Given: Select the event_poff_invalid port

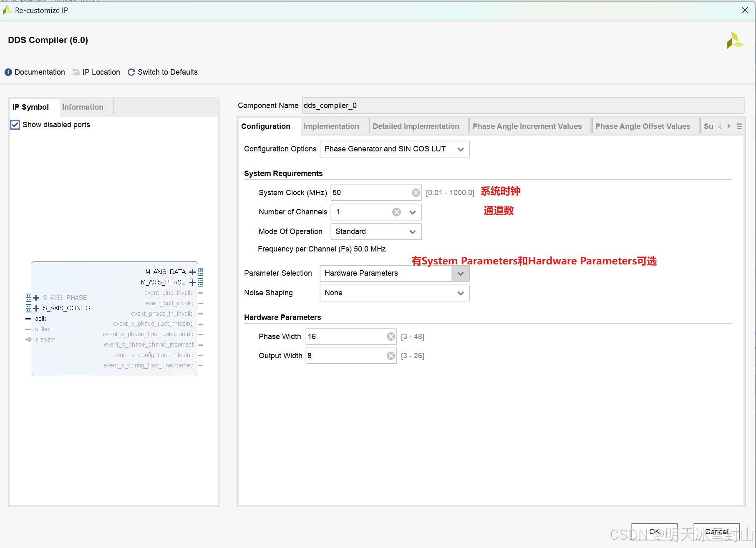Looking at the screenshot, I should (x=169, y=303).
